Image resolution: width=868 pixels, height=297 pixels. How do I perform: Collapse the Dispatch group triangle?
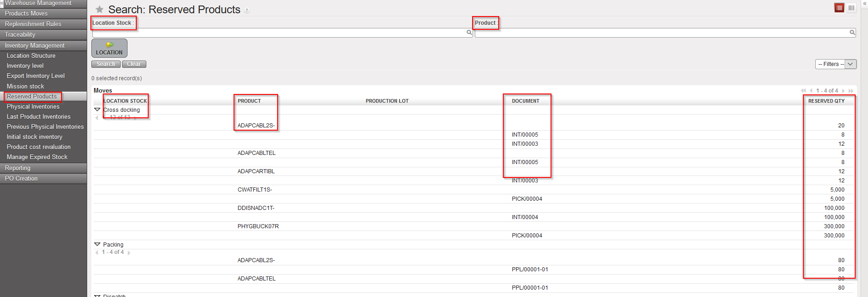(x=97, y=296)
